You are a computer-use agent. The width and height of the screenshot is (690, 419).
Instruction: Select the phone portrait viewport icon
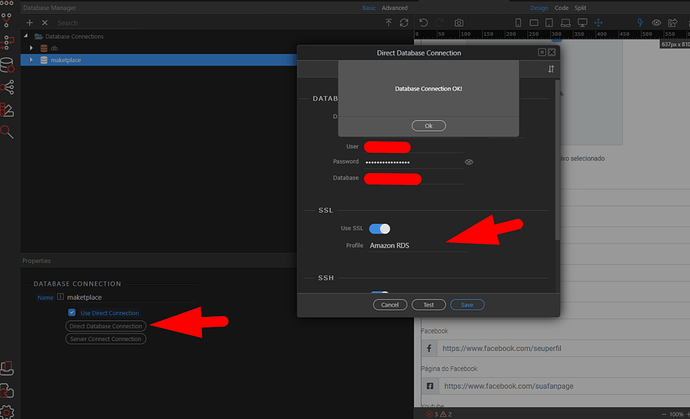(518, 22)
